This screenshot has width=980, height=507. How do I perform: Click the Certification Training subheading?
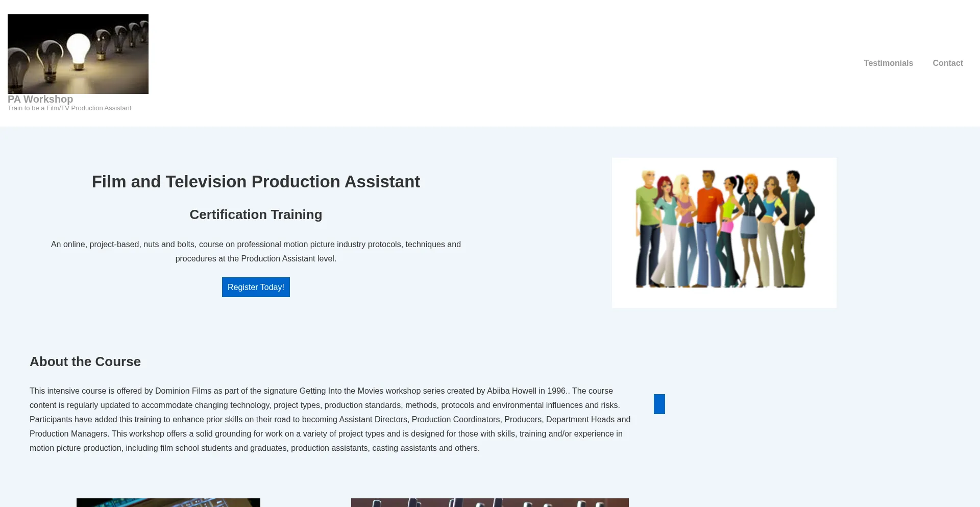pyautogui.click(x=256, y=215)
